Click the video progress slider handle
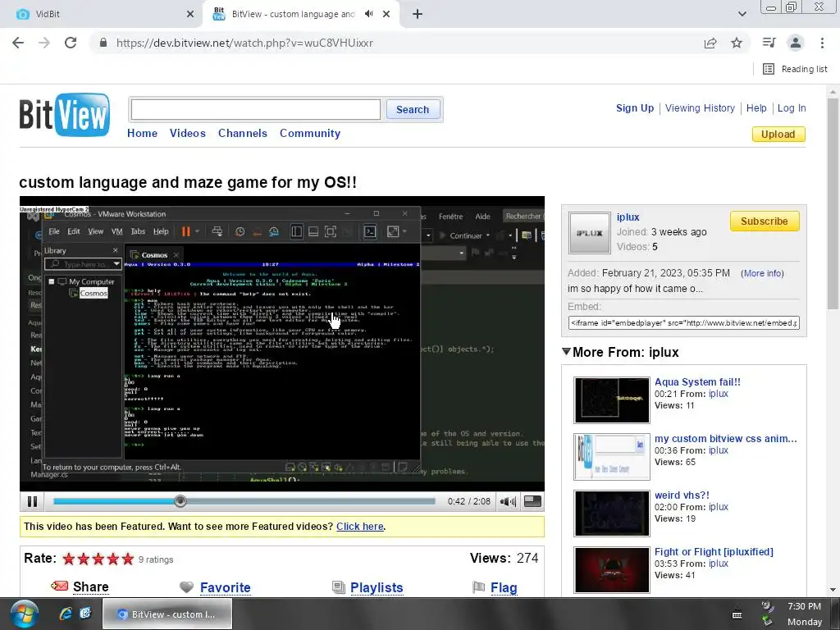This screenshot has height=630, width=840. coord(180,501)
